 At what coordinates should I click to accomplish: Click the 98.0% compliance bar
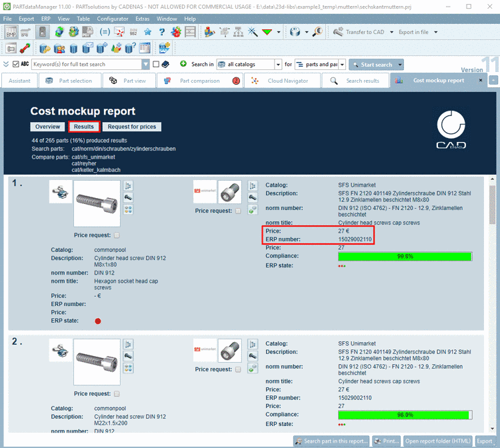pyautogui.click(x=405, y=415)
